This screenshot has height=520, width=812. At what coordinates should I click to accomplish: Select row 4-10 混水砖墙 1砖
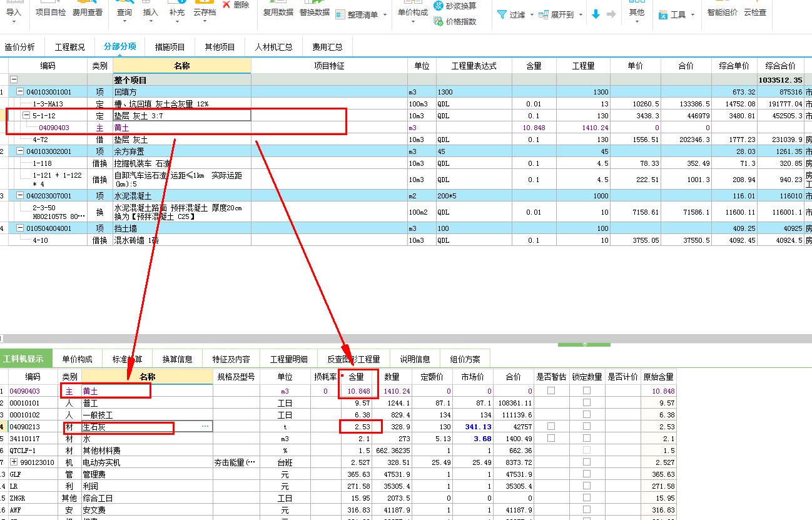(406, 240)
